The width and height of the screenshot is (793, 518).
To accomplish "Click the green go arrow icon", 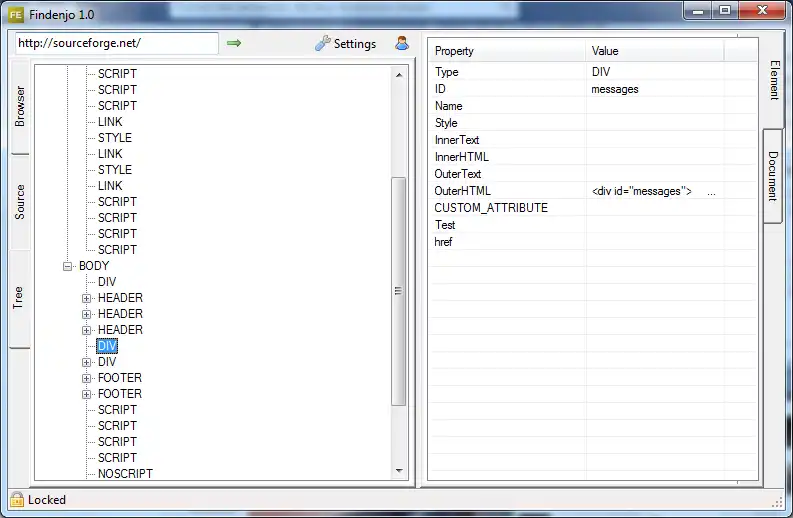I will 234,43.
